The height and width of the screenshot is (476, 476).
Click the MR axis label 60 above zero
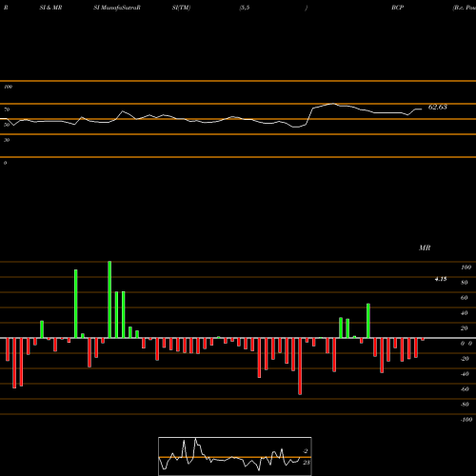(x=465, y=298)
